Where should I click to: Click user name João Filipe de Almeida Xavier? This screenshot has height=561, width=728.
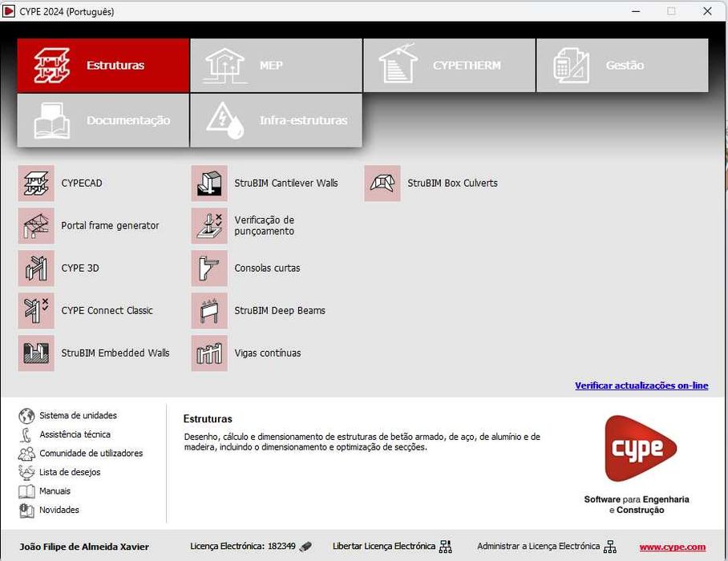[84, 547]
